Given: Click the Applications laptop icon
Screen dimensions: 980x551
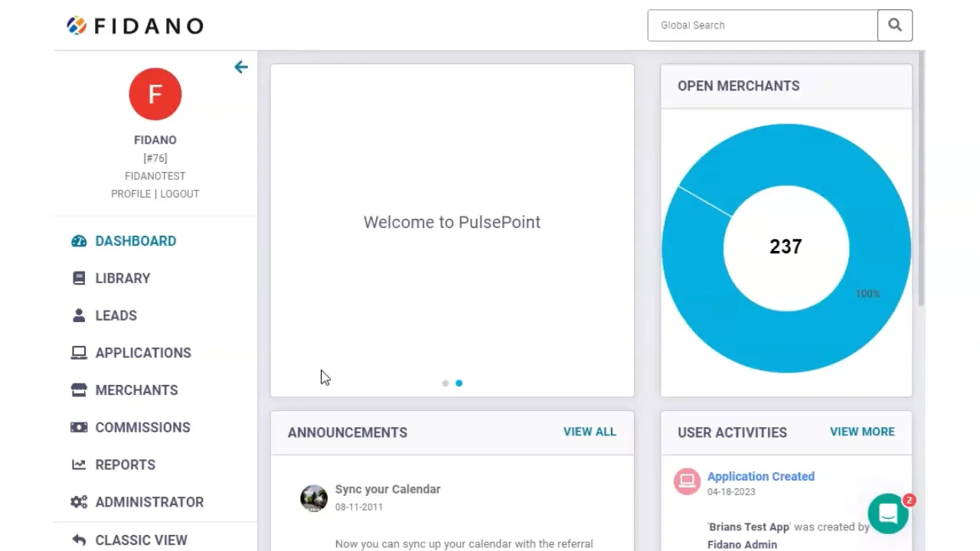Looking at the screenshot, I should pos(79,353).
